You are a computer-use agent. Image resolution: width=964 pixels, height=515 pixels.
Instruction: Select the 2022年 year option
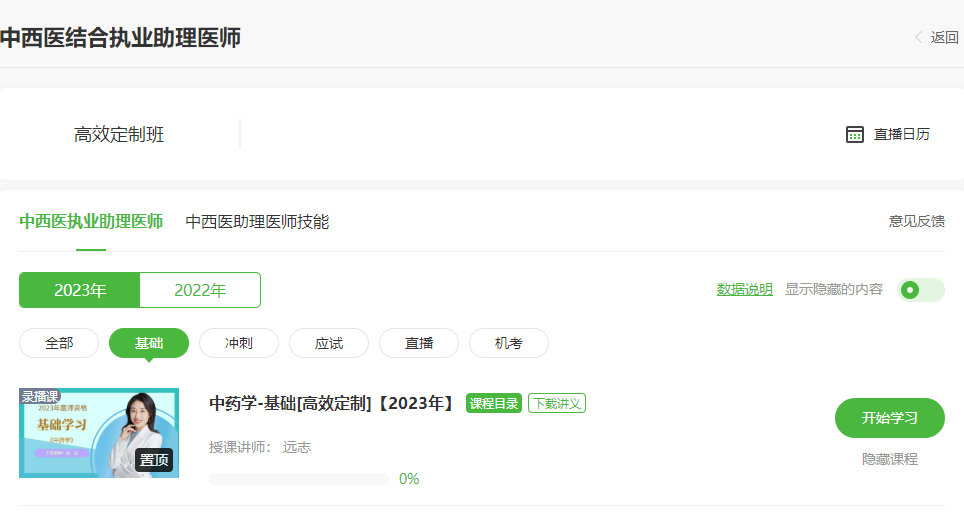(x=200, y=290)
